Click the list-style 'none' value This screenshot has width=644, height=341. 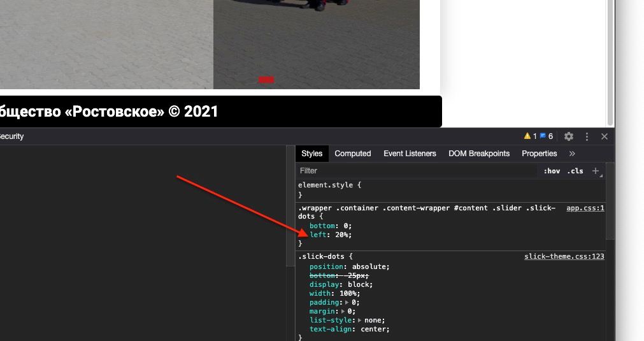click(373, 320)
